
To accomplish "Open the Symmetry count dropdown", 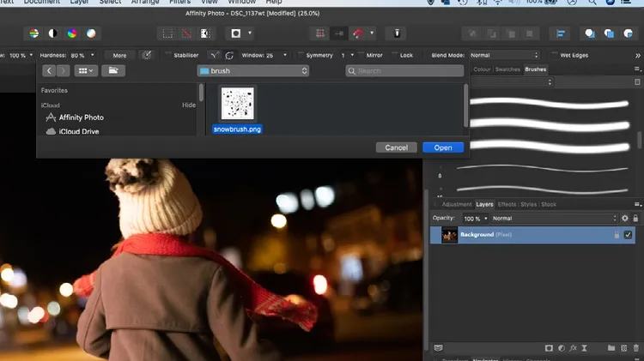I will point(352,55).
